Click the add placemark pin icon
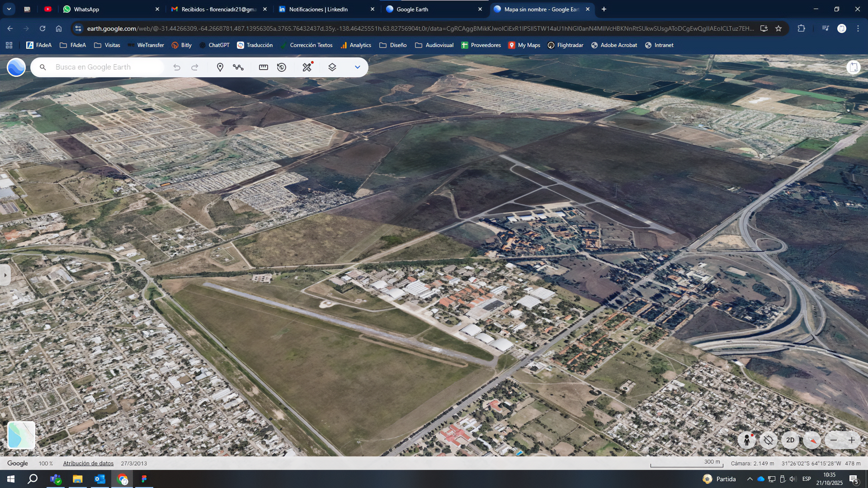The height and width of the screenshot is (488, 868). point(220,67)
